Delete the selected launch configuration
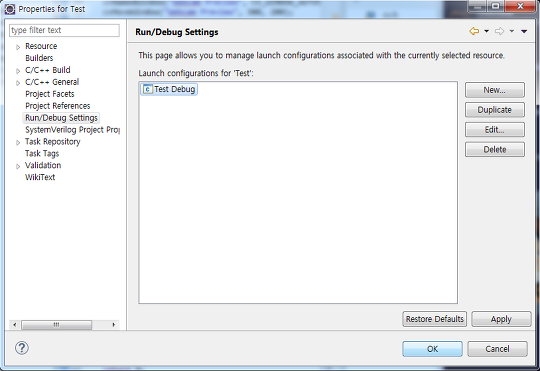This screenshot has height=371, width=540. 495,150
